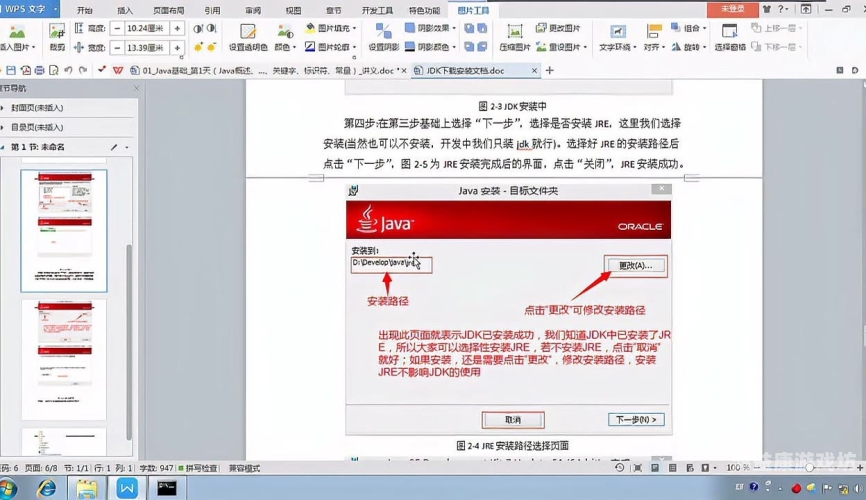Click the height field showing 10.24厘米

pos(147,28)
